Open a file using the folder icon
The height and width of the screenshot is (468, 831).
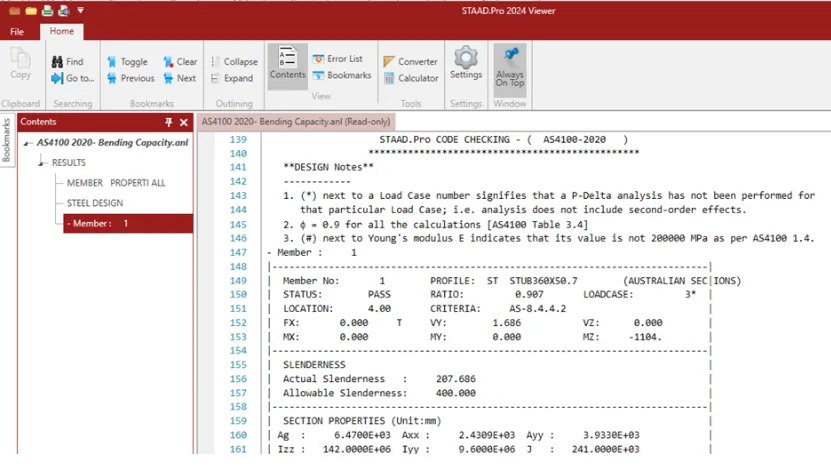(x=31, y=11)
